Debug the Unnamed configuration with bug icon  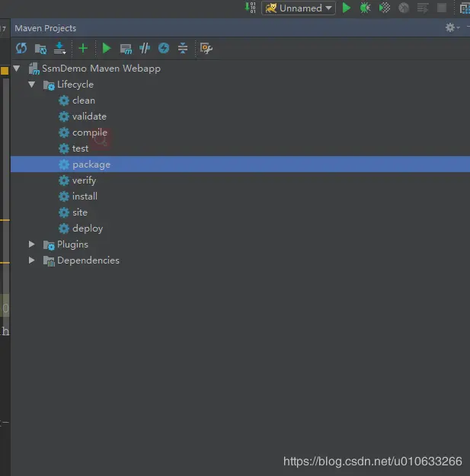pos(365,8)
